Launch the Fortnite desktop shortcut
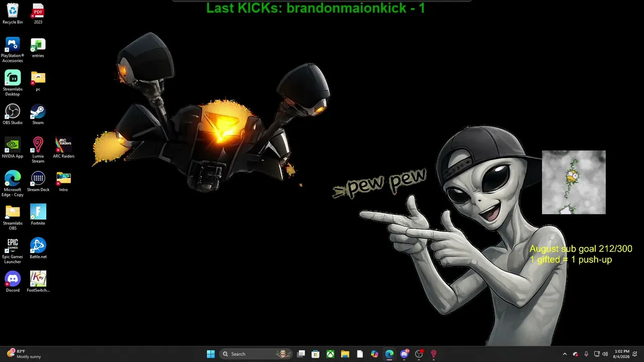The height and width of the screenshot is (362, 644). 38,215
